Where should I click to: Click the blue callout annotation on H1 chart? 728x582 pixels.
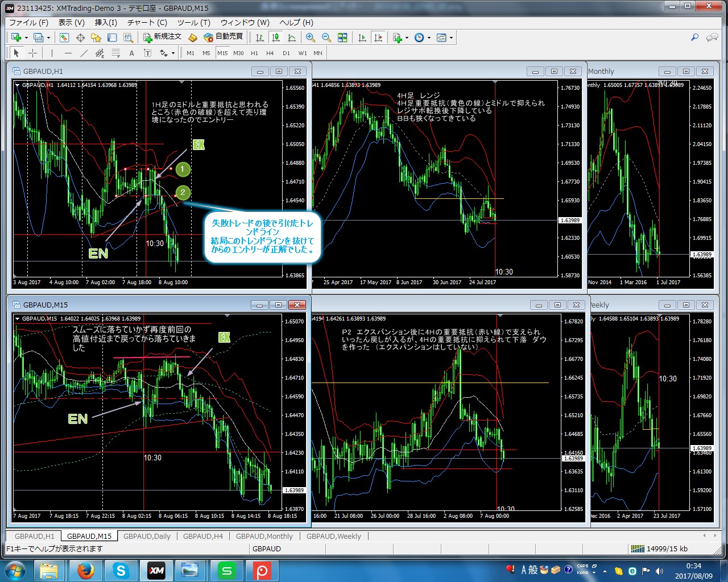(262, 236)
